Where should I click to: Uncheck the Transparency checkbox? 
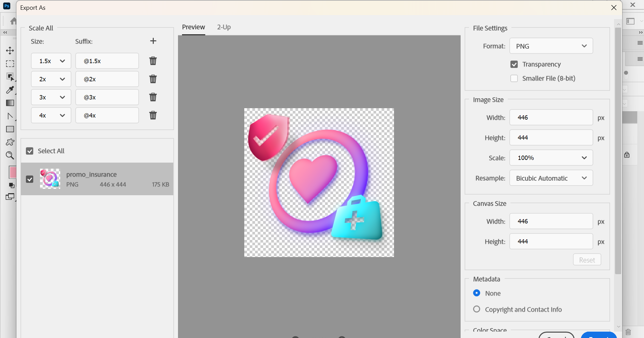(x=514, y=64)
